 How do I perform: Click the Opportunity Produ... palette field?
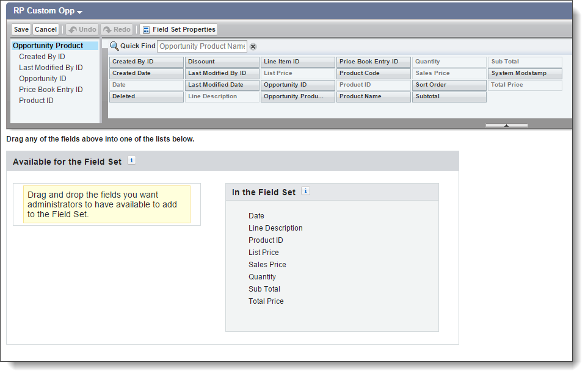[298, 96]
